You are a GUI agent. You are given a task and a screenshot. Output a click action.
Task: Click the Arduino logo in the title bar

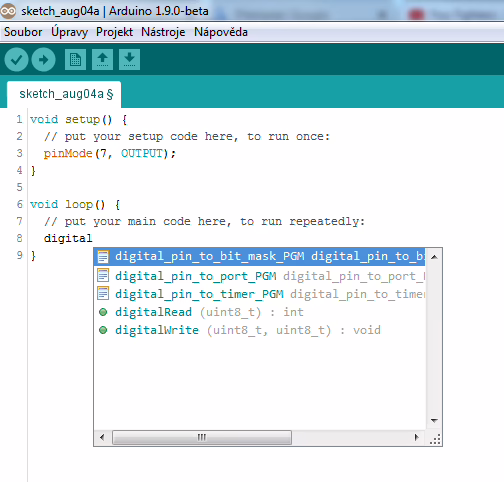tap(8, 11)
